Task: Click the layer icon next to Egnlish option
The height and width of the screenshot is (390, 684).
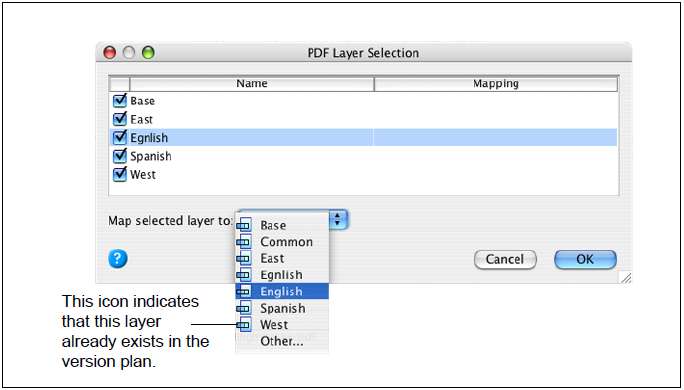Action: pos(244,275)
